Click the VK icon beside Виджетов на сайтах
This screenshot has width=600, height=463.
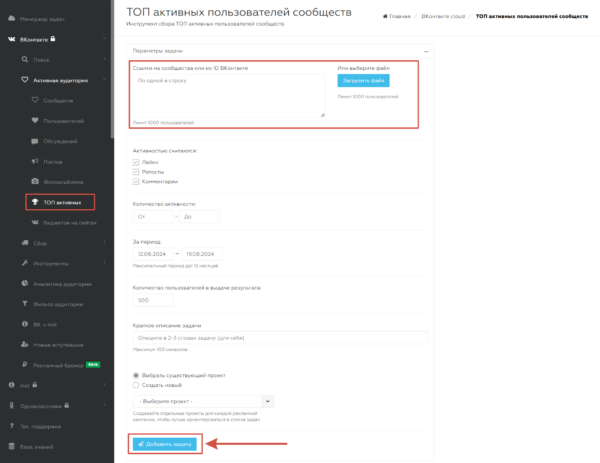click(35, 222)
